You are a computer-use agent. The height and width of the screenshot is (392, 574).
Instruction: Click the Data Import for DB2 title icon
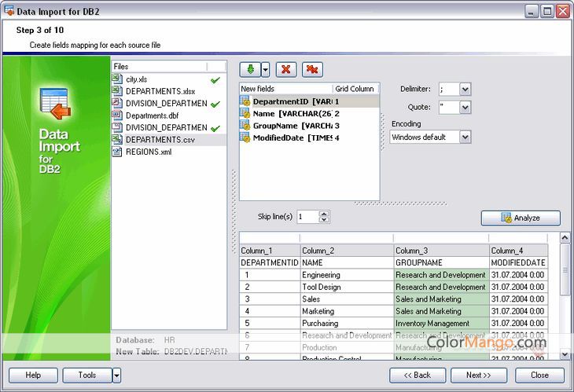pyautogui.click(x=9, y=11)
